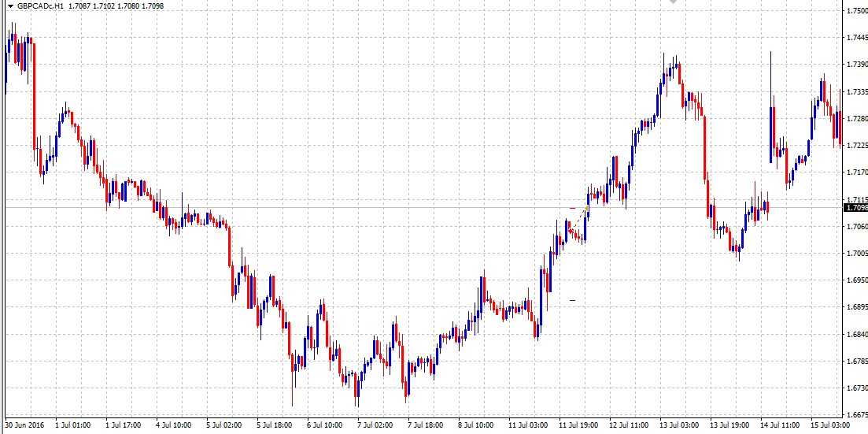Click the 1.7335 price scale label
868x434 pixels.
pyautogui.click(x=857, y=91)
